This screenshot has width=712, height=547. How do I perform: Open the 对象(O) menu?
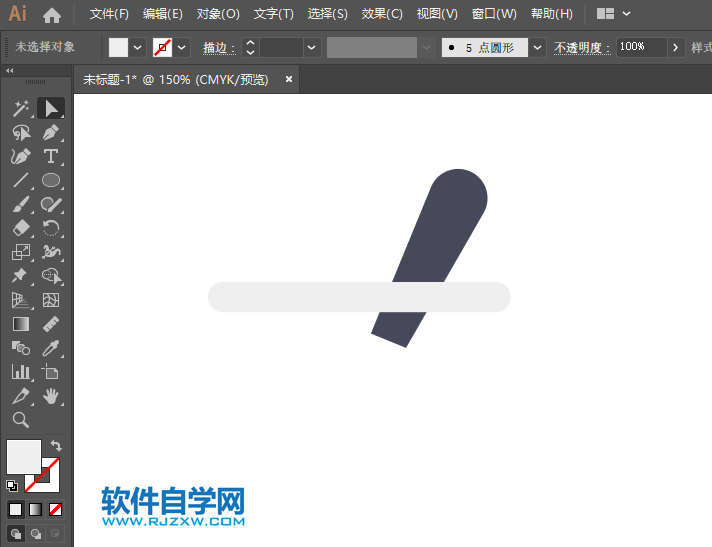point(218,14)
